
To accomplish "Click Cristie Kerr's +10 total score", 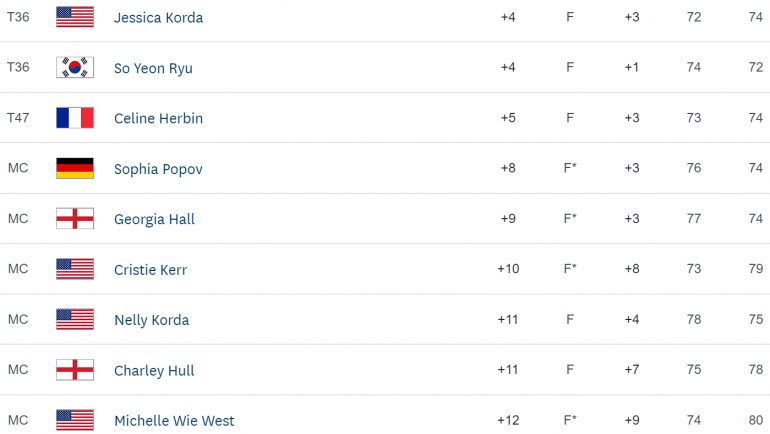I will coord(508,269).
